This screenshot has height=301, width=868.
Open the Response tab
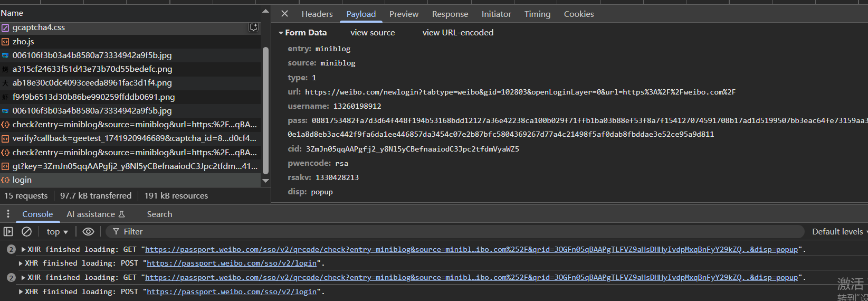[x=450, y=14]
